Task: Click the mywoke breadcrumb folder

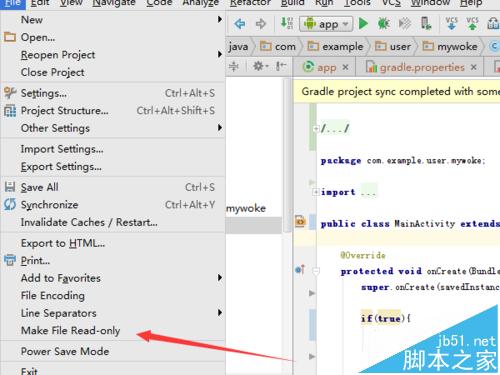Action: click(x=450, y=46)
